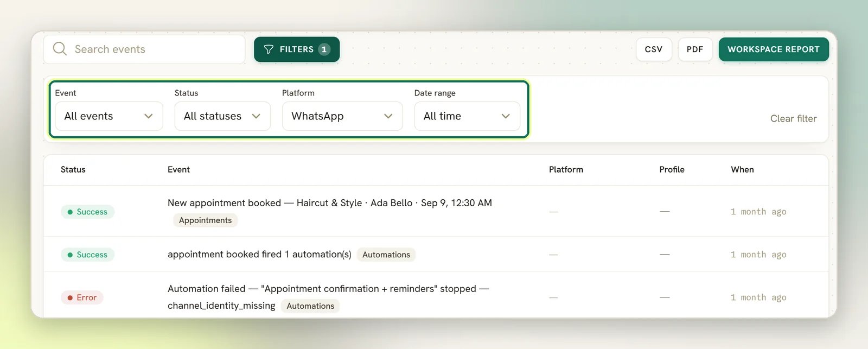Click the Platform column header
This screenshot has height=349, width=868.
click(x=566, y=169)
